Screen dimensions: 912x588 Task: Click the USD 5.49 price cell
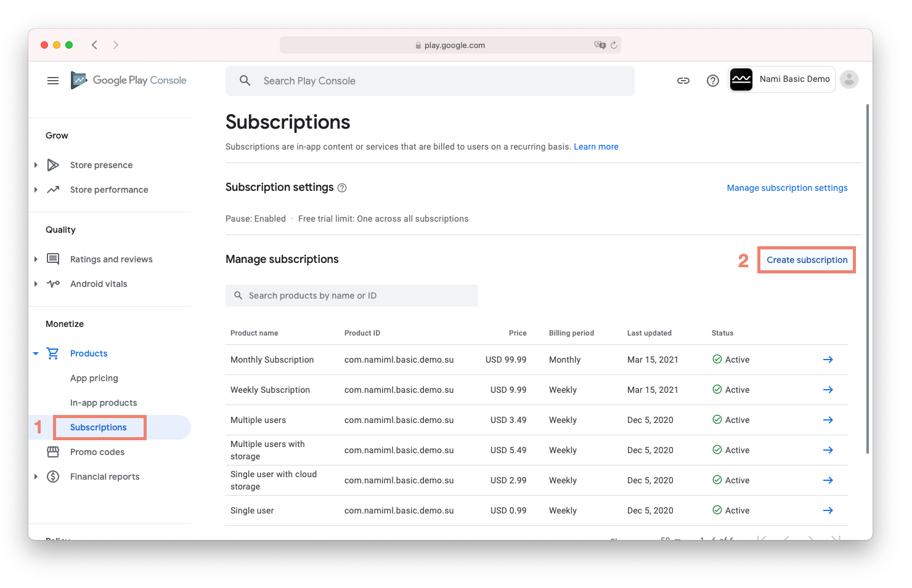508,450
